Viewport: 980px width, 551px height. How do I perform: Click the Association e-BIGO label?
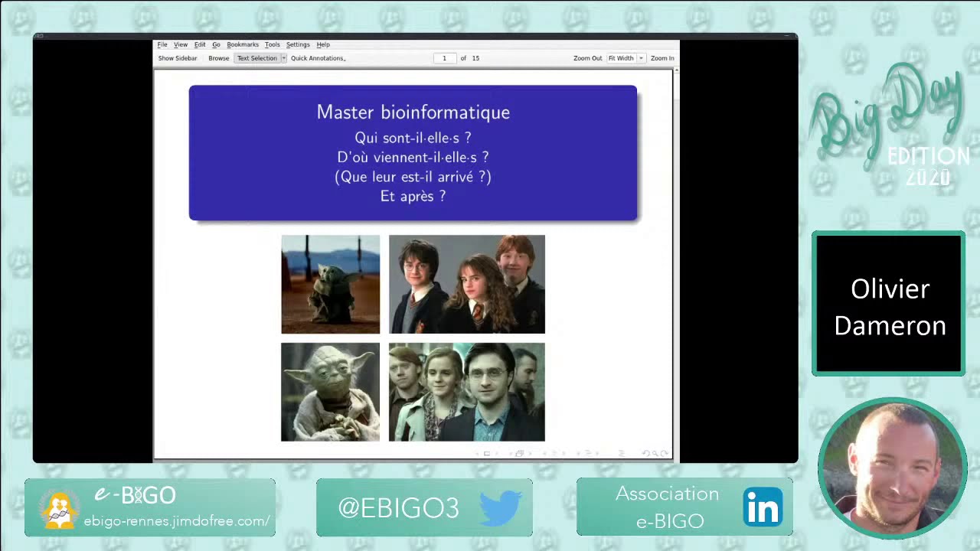pyautogui.click(x=668, y=507)
